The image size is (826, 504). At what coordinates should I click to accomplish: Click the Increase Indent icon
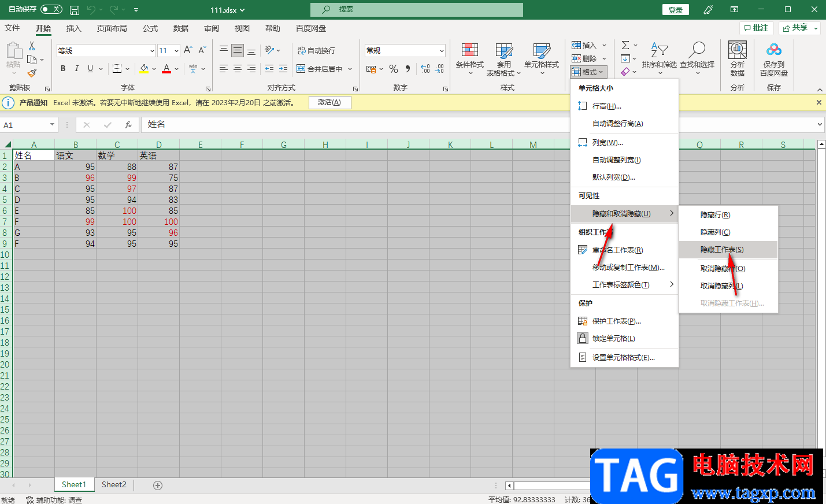[x=283, y=69]
